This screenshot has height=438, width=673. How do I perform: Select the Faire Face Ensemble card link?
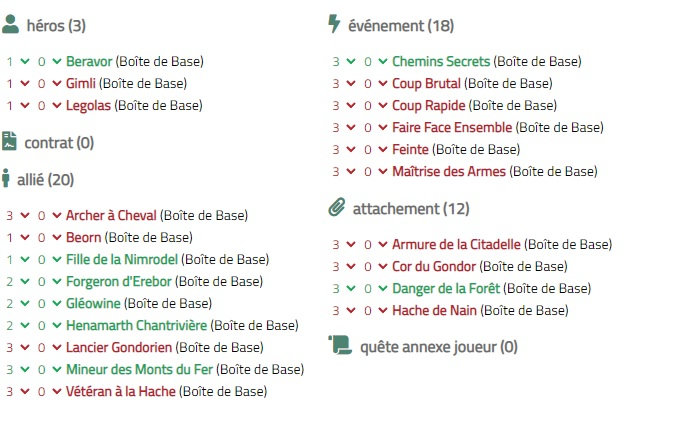tap(452, 128)
